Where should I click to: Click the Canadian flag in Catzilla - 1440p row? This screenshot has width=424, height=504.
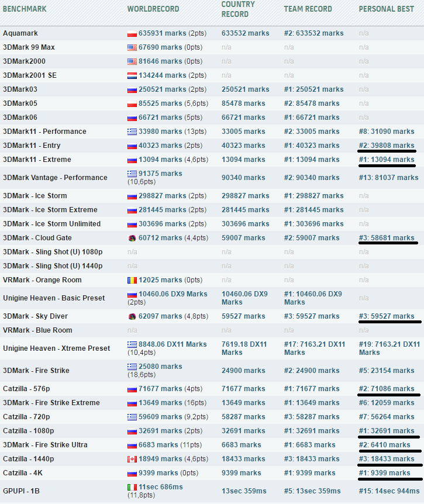click(x=132, y=460)
